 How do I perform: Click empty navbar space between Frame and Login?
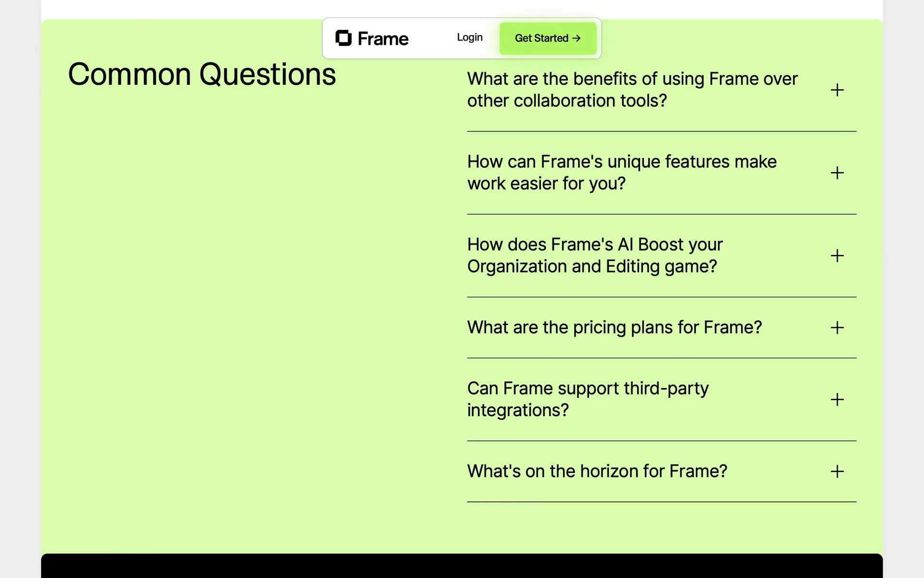(432, 39)
